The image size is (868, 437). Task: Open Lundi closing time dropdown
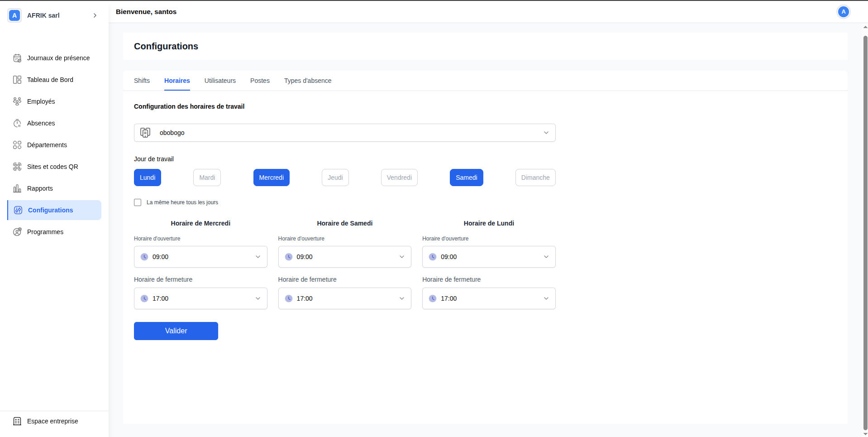tap(488, 298)
